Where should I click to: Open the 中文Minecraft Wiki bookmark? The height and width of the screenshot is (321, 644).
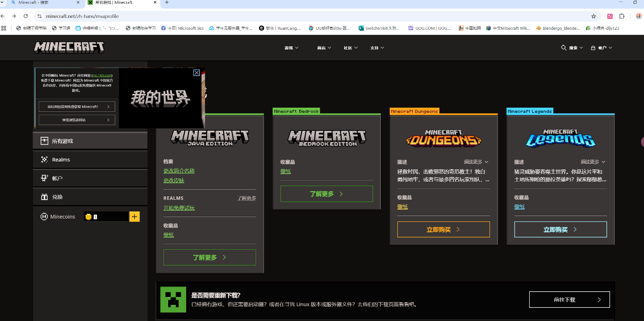(508, 28)
